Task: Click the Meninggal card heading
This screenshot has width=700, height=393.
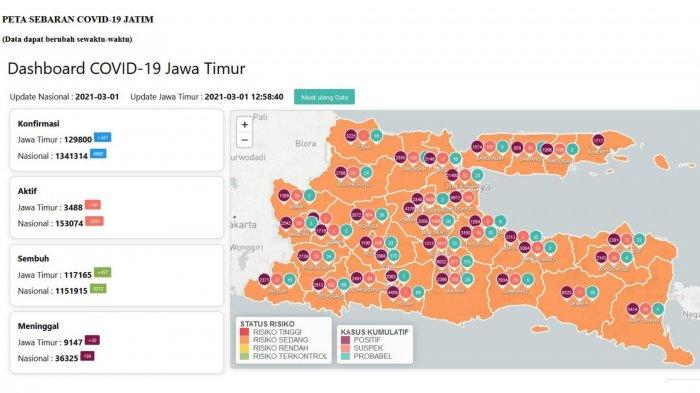Action: coord(38,326)
